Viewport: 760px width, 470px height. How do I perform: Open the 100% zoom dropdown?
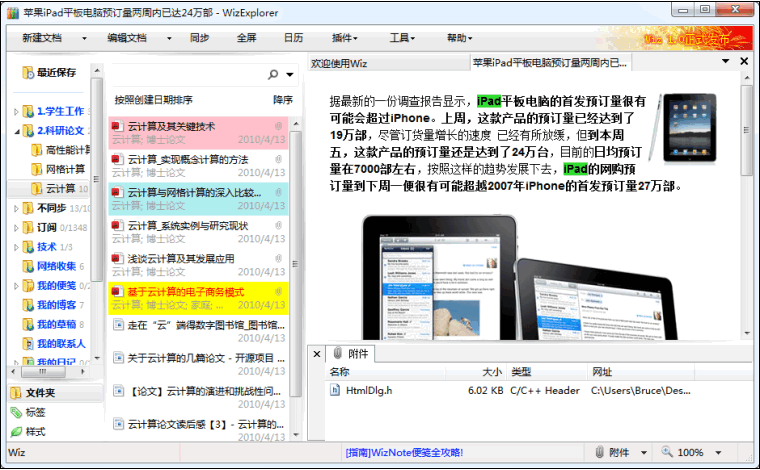pos(719,453)
